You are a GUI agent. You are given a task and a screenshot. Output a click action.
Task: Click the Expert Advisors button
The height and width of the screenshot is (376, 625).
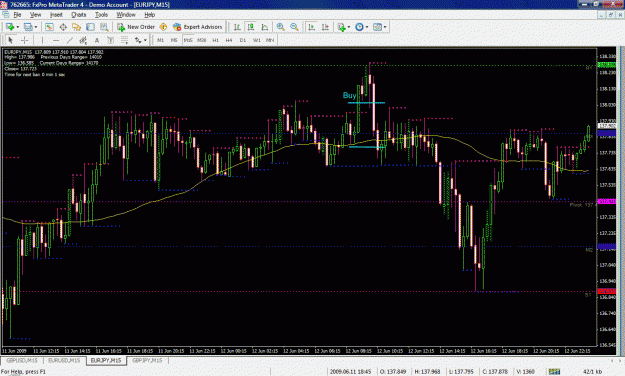(198, 27)
